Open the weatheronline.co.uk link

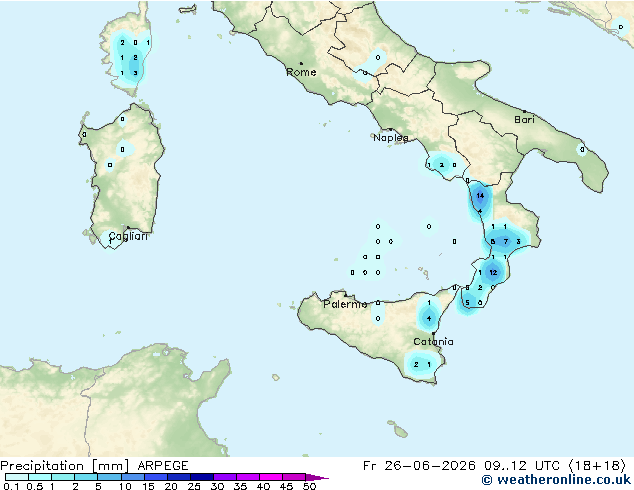click(556, 480)
